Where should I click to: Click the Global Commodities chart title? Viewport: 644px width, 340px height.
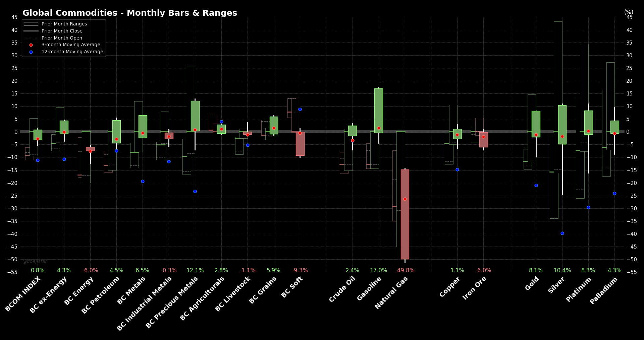(x=130, y=13)
